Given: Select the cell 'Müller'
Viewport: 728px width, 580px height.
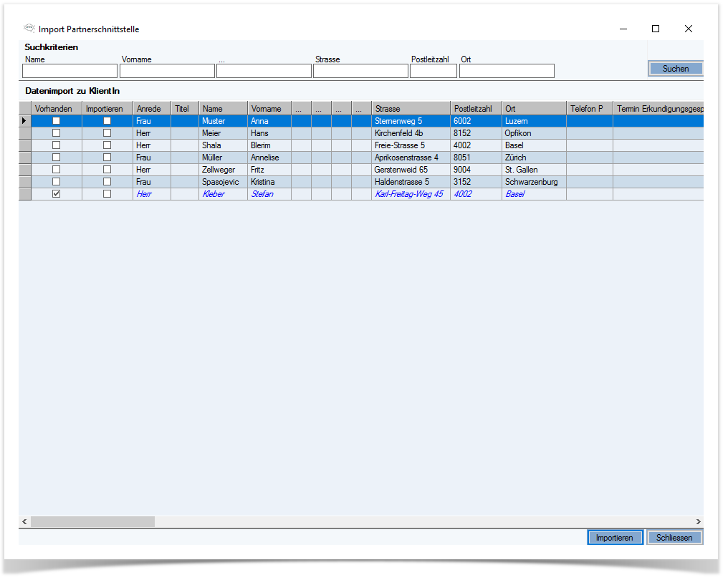Looking at the screenshot, I should click(224, 158).
